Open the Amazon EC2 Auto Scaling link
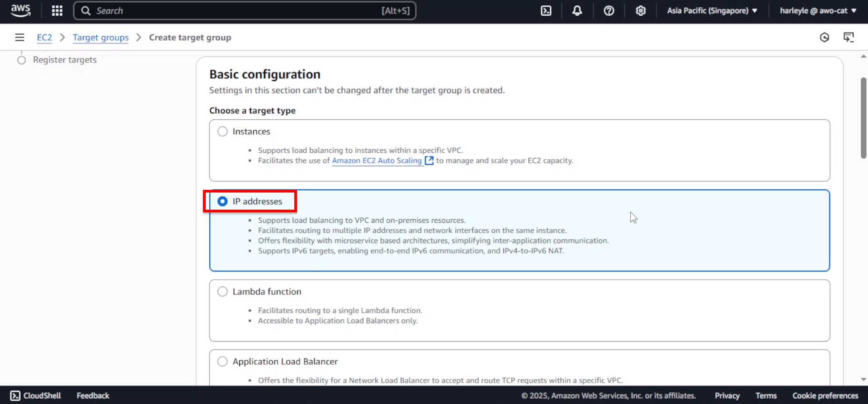The image size is (868, 404). coord(377,160)
